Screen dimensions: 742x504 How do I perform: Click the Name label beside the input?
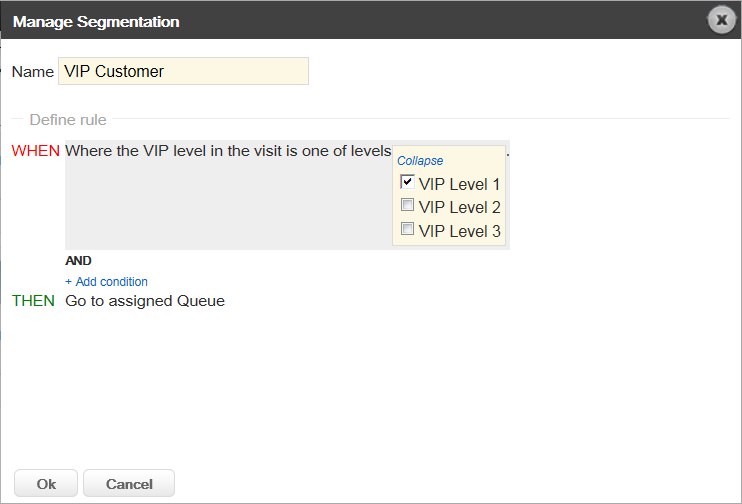33,72
